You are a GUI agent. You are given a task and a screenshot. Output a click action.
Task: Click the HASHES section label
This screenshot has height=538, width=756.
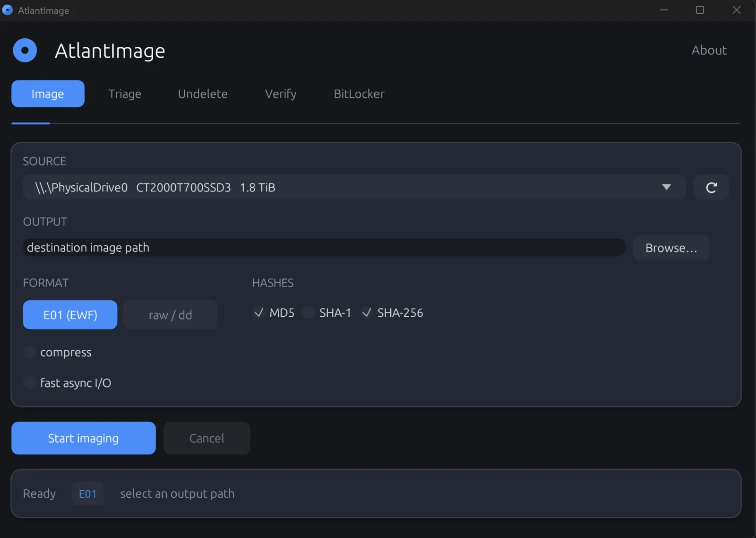[273, 283]
